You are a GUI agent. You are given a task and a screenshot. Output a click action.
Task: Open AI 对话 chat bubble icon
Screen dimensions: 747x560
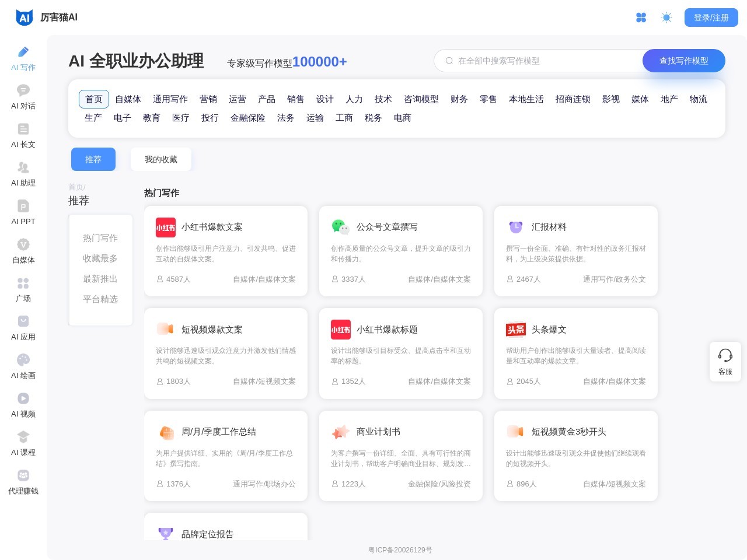click(x=23, y=90)
